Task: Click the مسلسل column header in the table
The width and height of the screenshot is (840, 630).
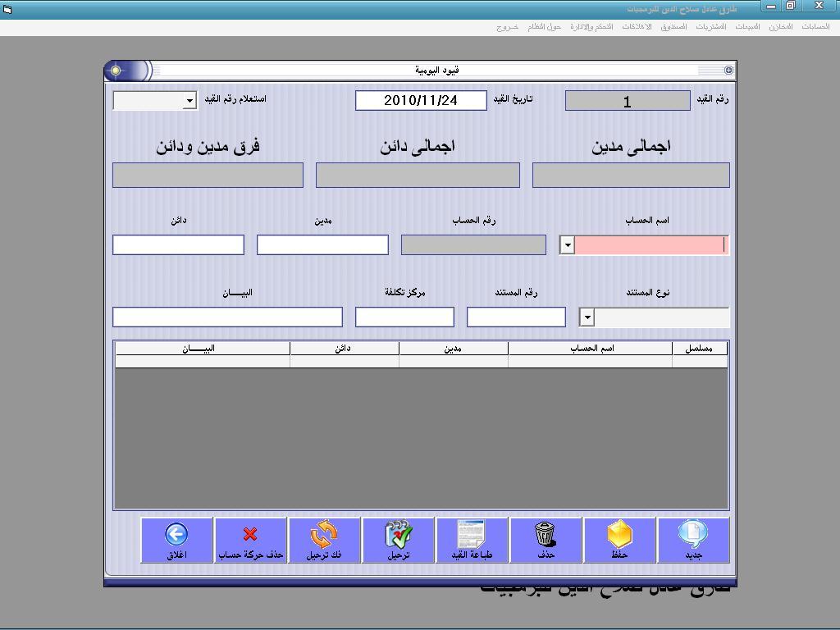Action: coord(699,348)
